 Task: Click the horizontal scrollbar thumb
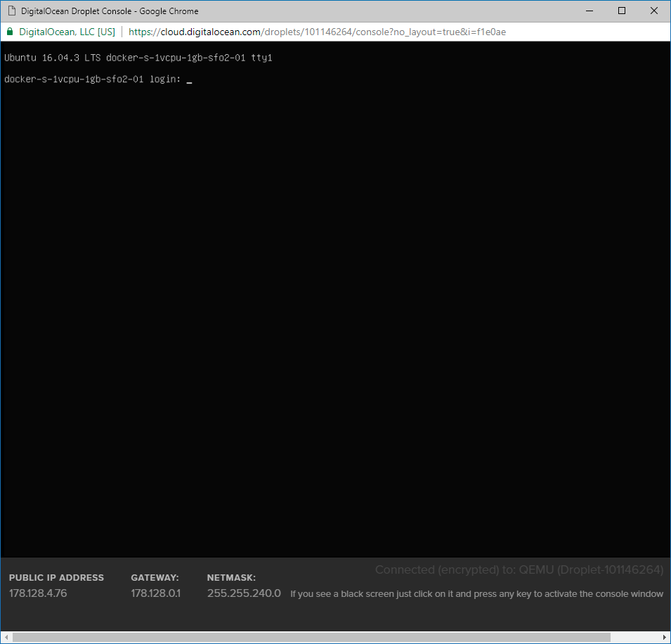tap(311, 637)
